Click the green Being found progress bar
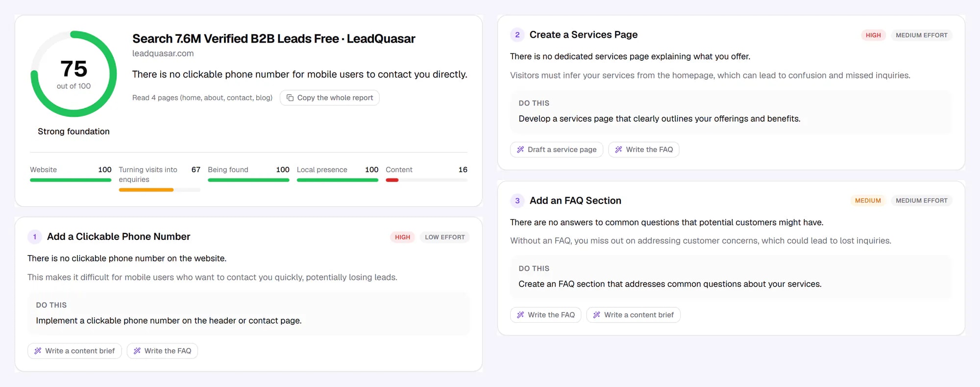 [248, 180]
